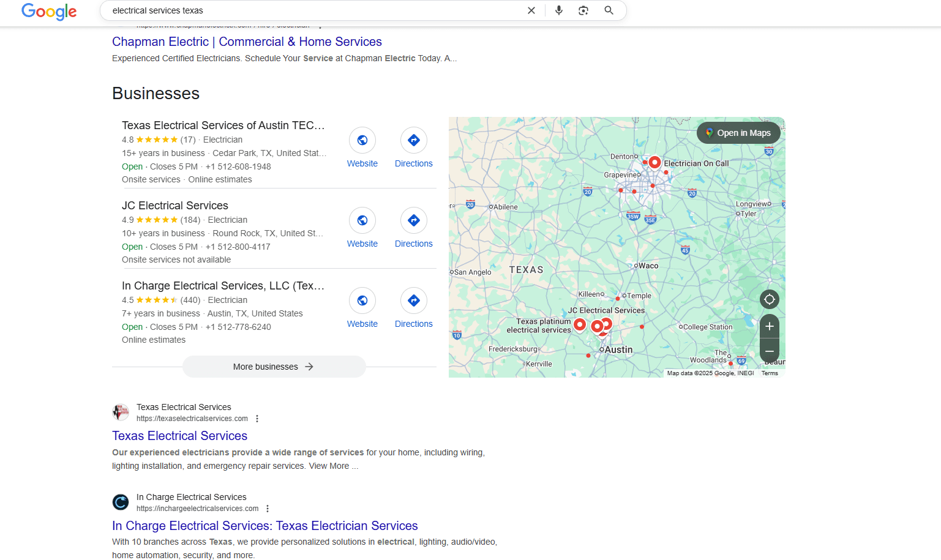941x560 pixels.
Task: Click Website label for Texas Electrical Services of Austin
Action: tap(362, 163)
